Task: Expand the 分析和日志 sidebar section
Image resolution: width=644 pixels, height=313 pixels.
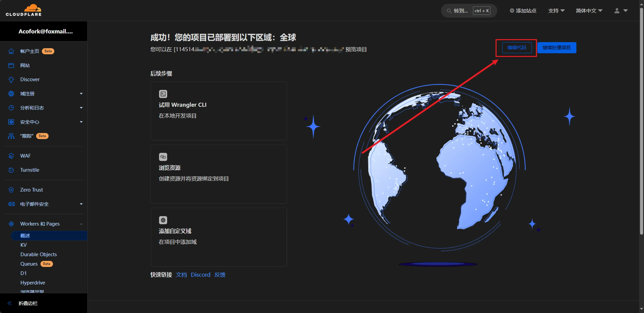Action: click(x=81, y=108)
